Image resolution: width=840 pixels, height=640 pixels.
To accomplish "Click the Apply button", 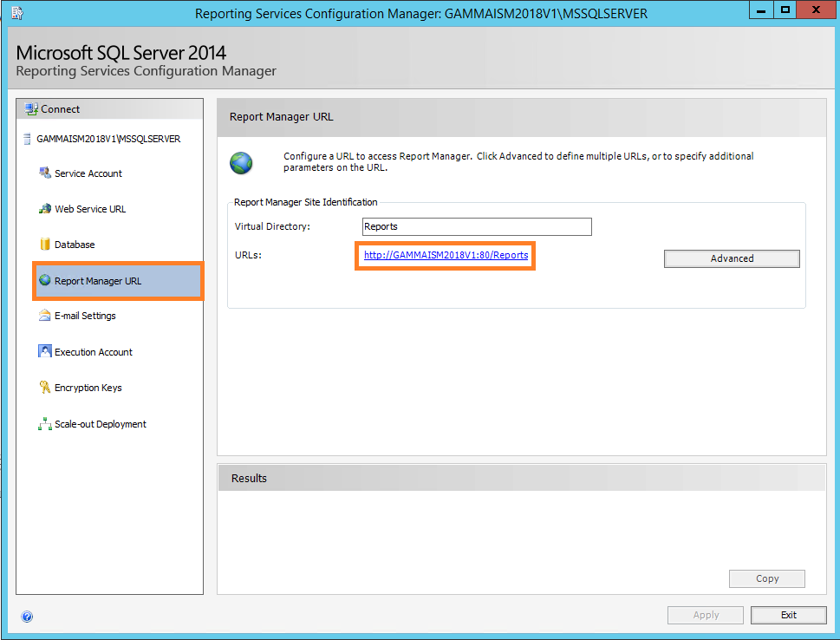I will 705,615.
